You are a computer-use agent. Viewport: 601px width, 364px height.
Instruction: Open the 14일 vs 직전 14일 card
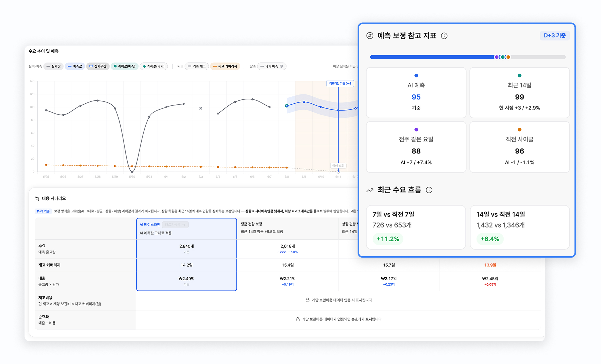(x=520, y=227)
